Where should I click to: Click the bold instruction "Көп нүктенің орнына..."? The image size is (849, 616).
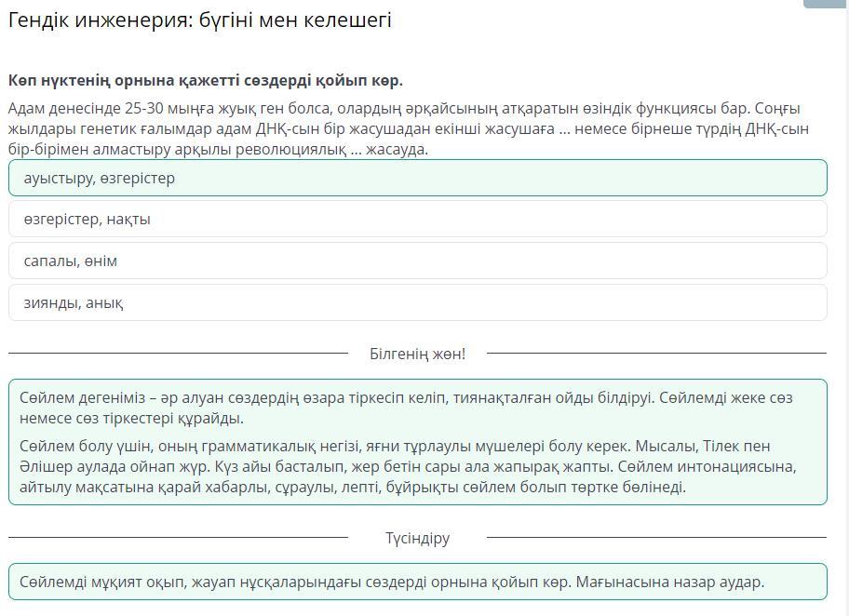coord(206,80)
